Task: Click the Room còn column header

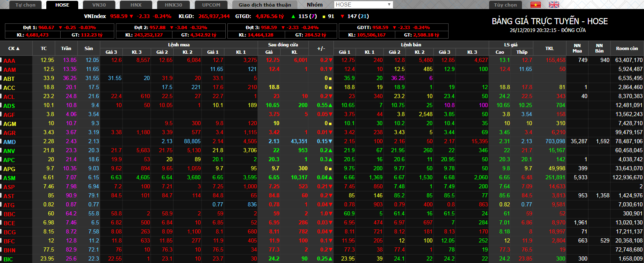Action: 626,48
